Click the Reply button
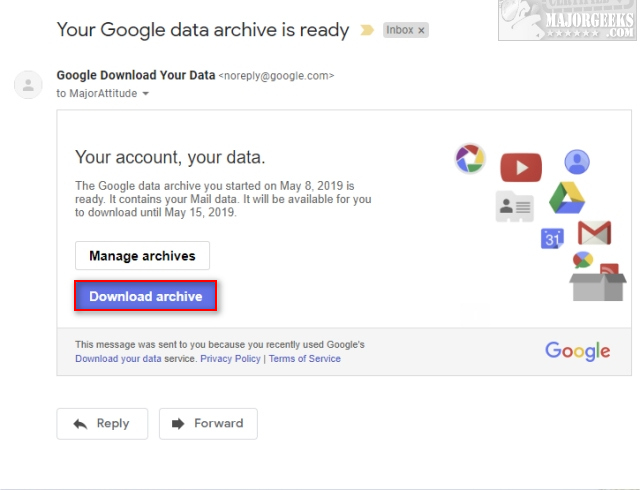640x490 pixels. (x=102, y=423)
